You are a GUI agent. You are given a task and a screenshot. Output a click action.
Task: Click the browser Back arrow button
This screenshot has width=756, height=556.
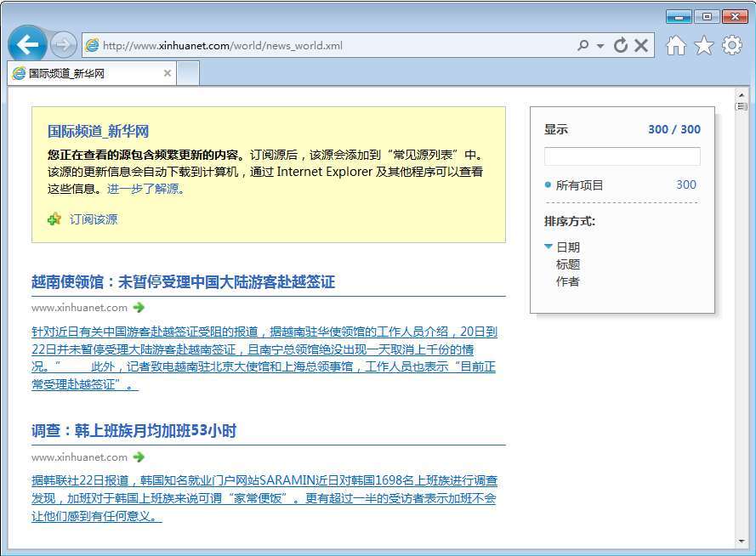click(27, 45)
